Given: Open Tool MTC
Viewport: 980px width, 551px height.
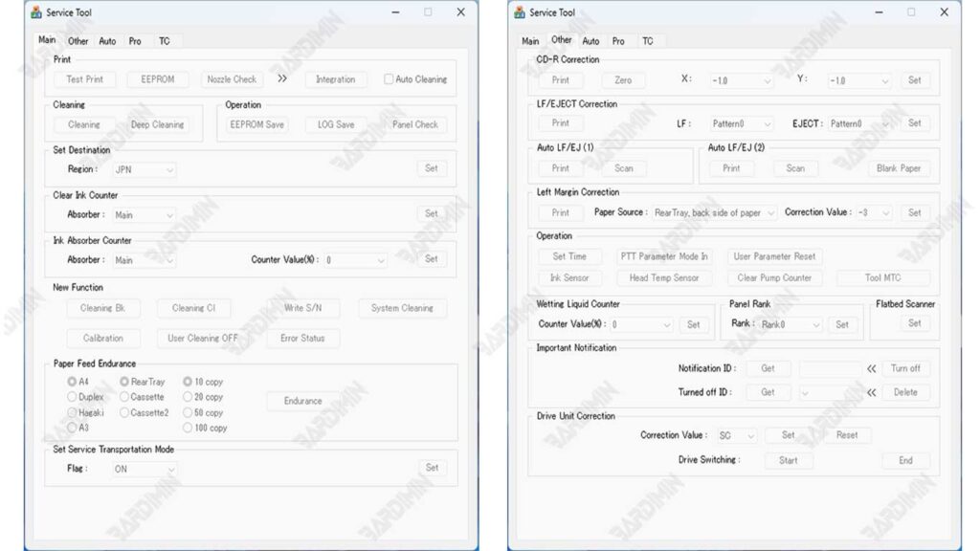Looking at the screenshot, I should point(884,278).
